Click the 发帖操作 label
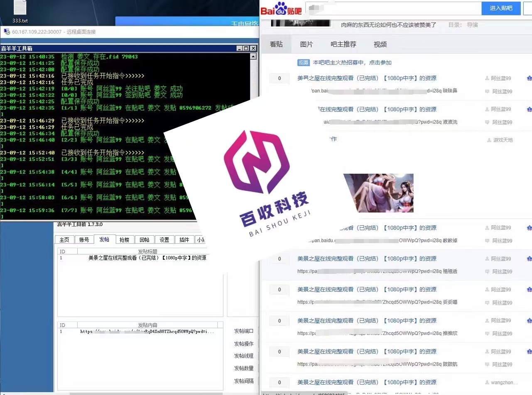 click(x=244, y=344)
